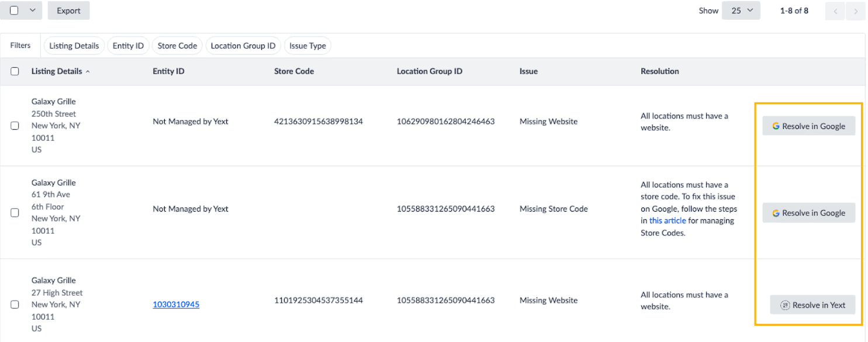Select the Entity ID filter chip
868x342 pixels.
pos(128,46)
